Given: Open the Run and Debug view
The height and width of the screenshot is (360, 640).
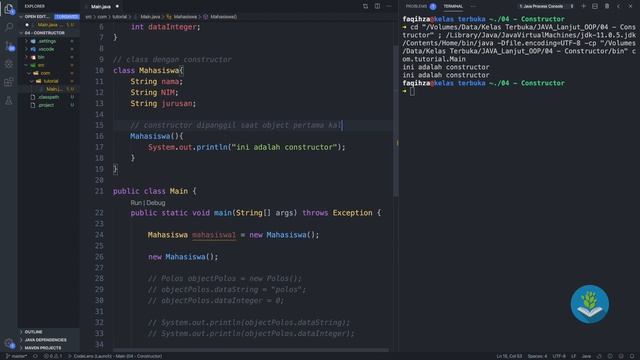Looking at the screenshot, I should 9,64.
